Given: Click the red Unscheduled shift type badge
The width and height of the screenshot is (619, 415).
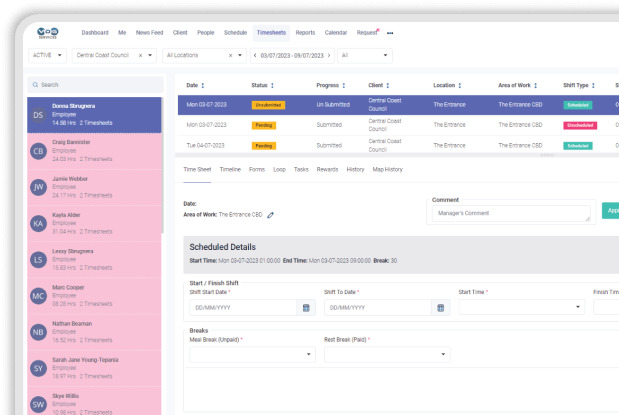Looking at the screenshot, I should 580,126.
